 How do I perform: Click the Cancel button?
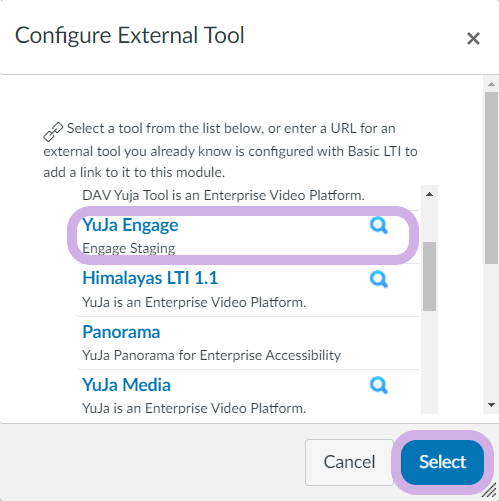pos(349,462)
